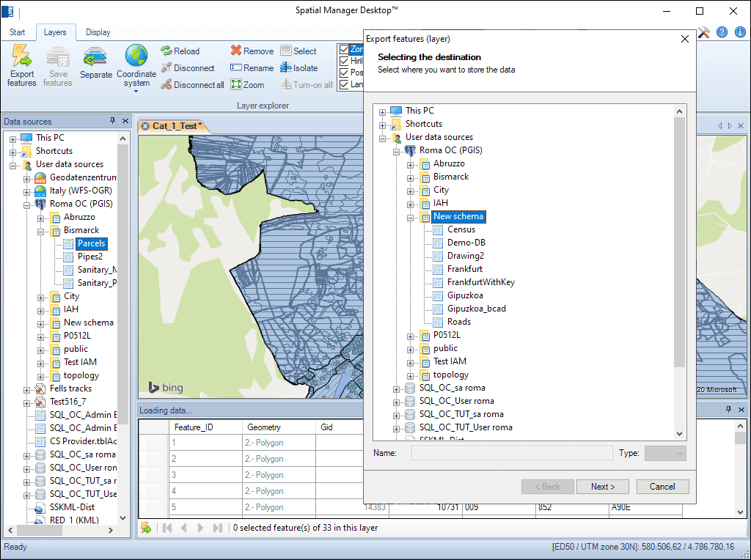Image resolution: width=751 pixels, height=560 pixels.
Task: Select Test IAM in the Data sources panel
Action: 80,362
